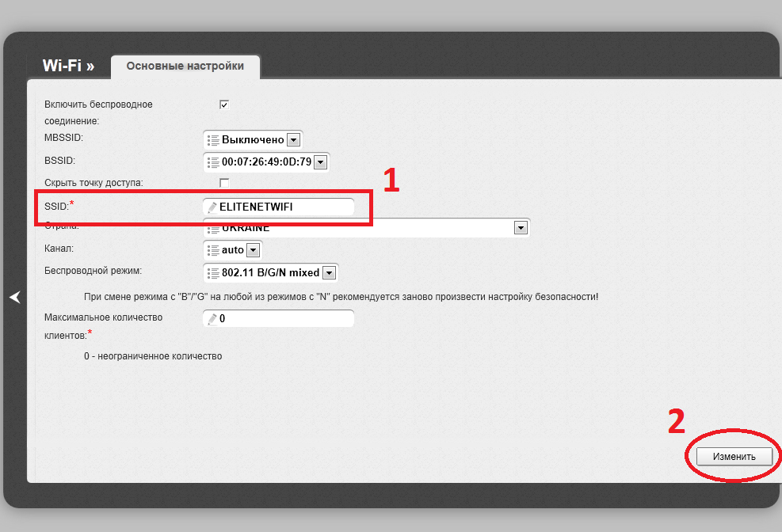Click the SSID text field ELITENETWIFI
This screenshot has width=782, height=532.
click(284, 207)
